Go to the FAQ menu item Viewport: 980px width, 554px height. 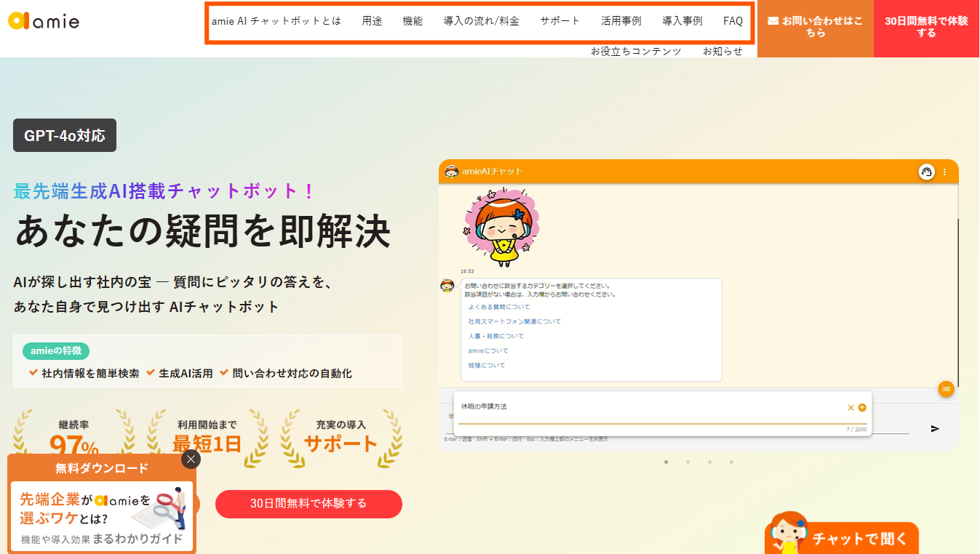coord(733,21)
